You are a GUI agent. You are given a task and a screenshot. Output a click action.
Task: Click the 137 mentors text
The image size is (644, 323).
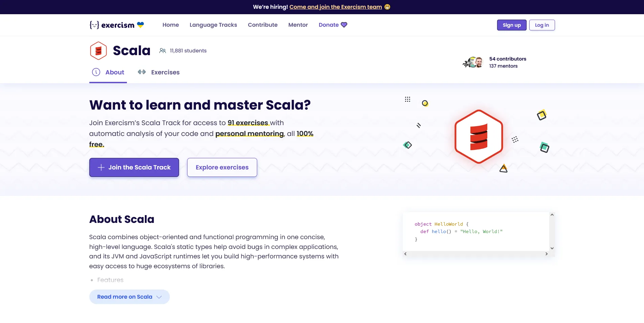pos(503,66)
